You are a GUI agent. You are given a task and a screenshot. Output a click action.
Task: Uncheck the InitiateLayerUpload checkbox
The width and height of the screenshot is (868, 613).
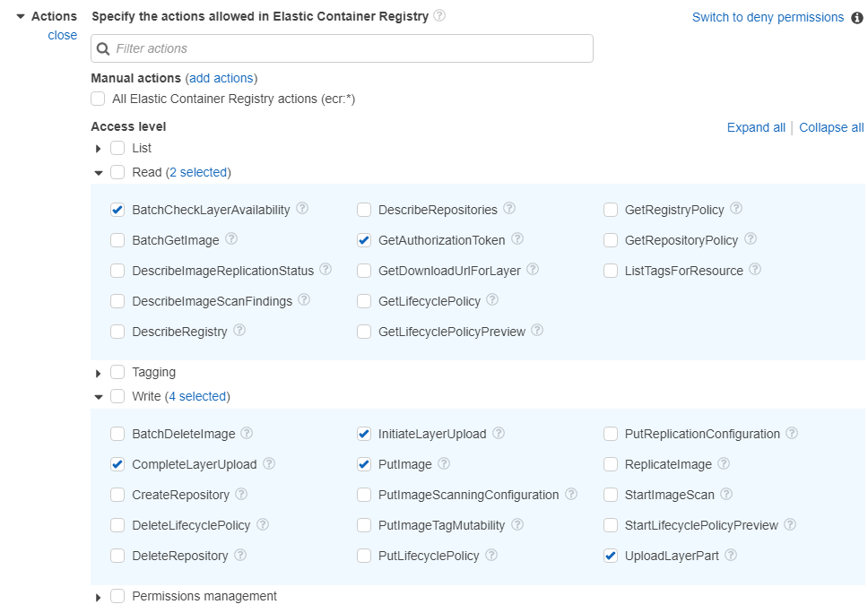364,434
